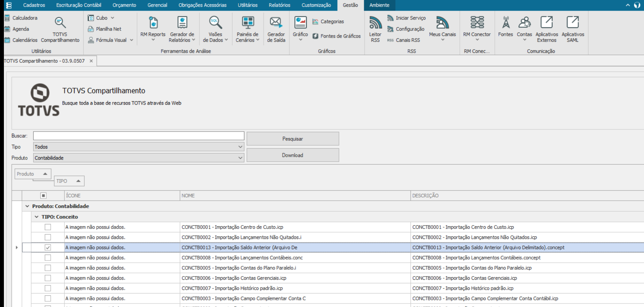Image resolution: width=644 pixels, height=307 pixels.
Task: Open the Orçamento menu
Action: coord(124,5)
